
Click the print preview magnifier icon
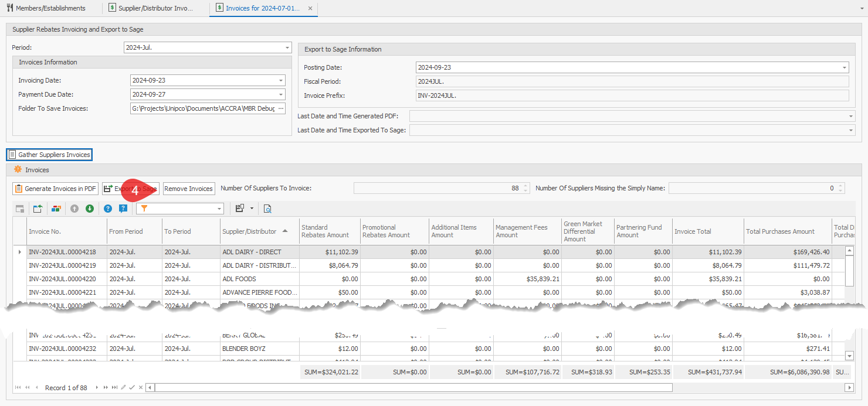pyautogui.click(x=267, y=209)
